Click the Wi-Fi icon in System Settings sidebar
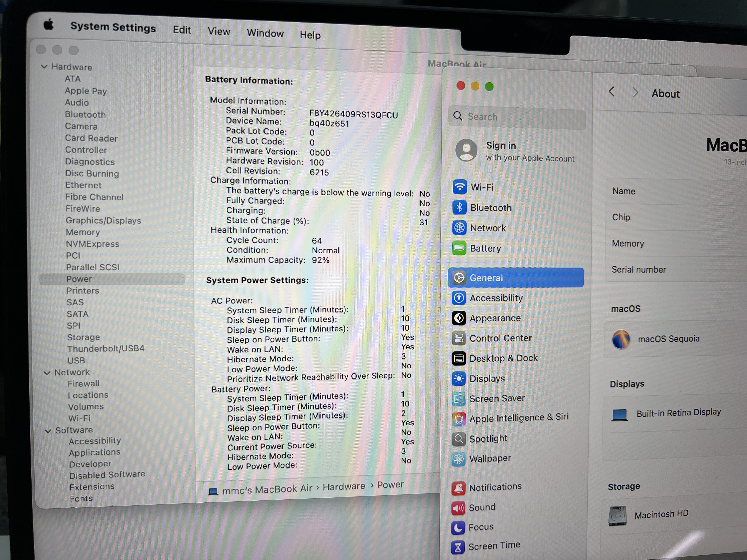The height and width of the screenshot is (560, 747). pos(460,187)
